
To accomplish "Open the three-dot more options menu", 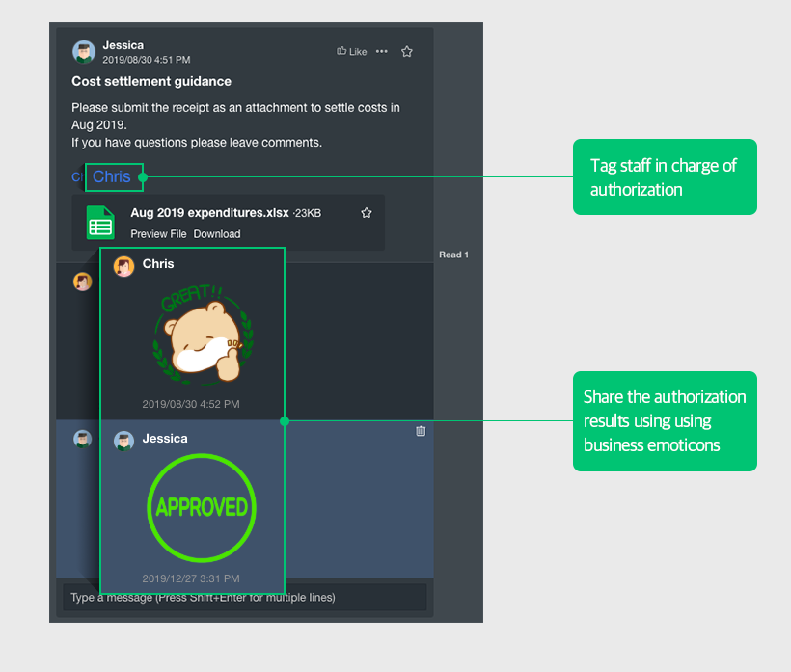I will tap(382, 52).
